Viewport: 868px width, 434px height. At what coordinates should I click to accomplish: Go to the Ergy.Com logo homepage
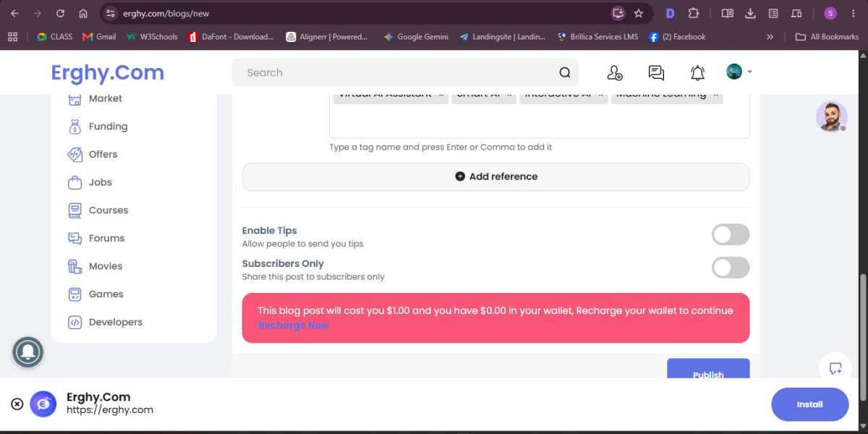click(x=108, y=72)
